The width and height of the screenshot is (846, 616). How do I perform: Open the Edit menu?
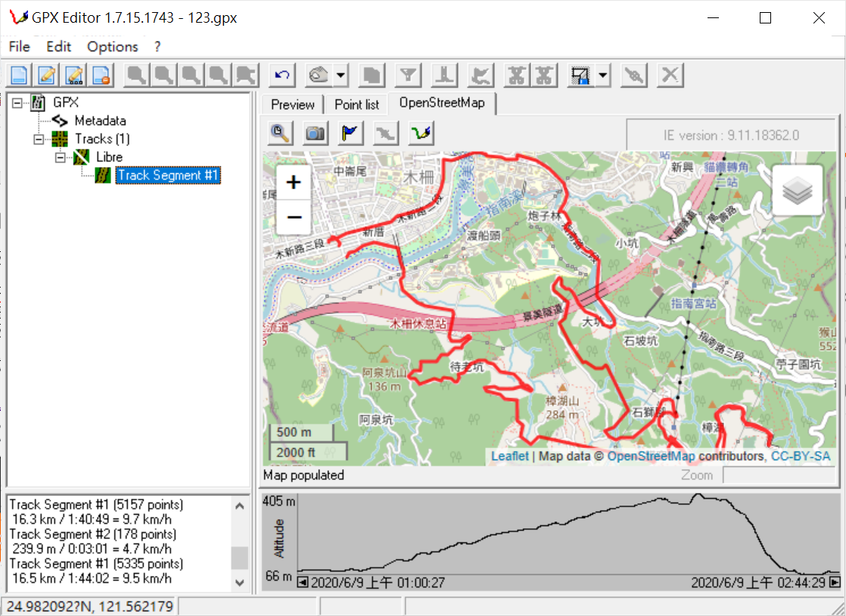pos(58,47)
